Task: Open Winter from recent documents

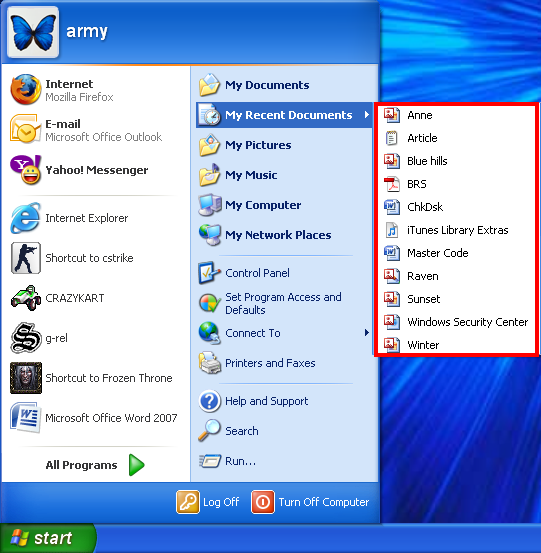Action: (x=456, y=344)
